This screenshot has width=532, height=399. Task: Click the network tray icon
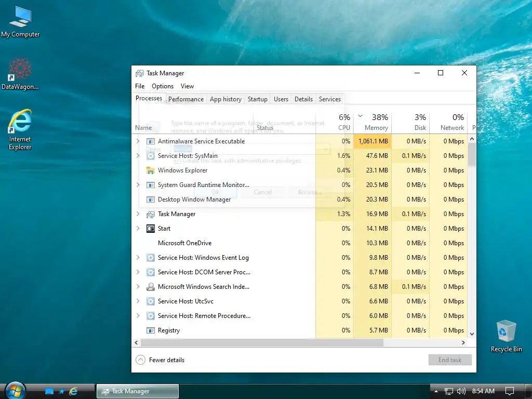(448, 391)
